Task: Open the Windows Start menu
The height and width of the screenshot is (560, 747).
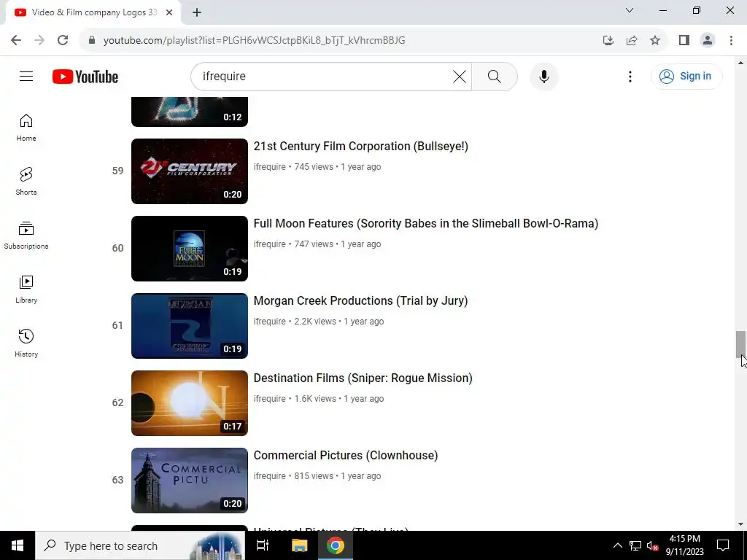Action: [18, 545]
